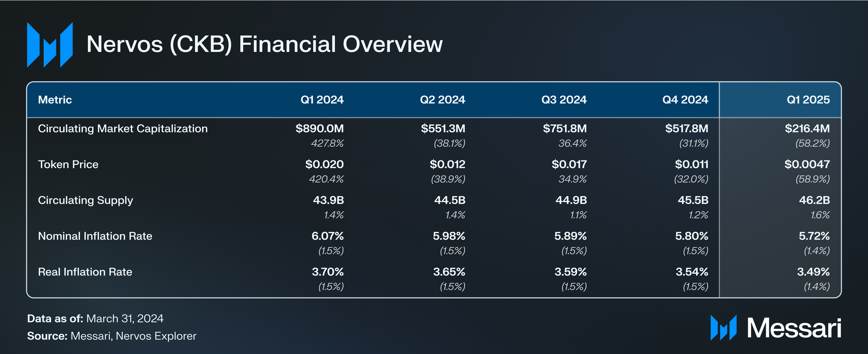This screenshot has width=868, height=354.
Task: Click the 3.65% real inflation value
Action: 449,272
